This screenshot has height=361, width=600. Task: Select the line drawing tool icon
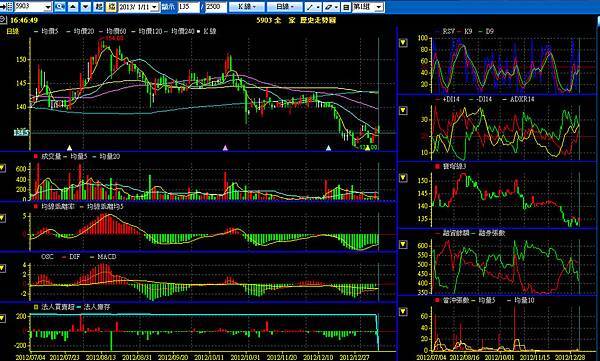tap(309, 7)
